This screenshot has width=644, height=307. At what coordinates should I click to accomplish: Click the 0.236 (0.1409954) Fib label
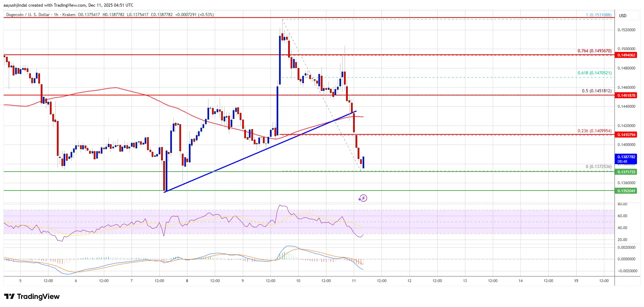coord(594,131)
